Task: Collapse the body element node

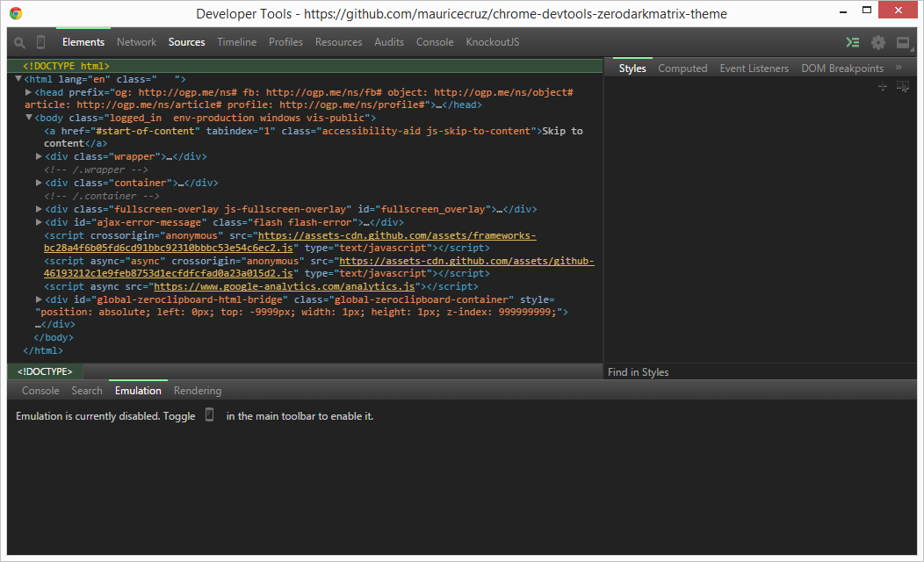Action: pyautogui.click(x=29, y=118)
